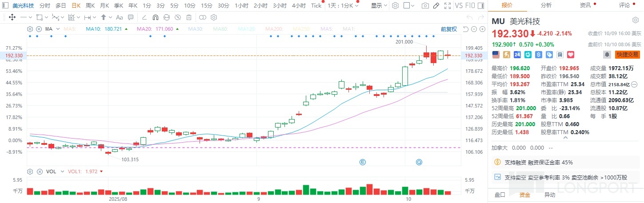Click the overlapping circles overlay icon
Image resolution: width=644 pixels, height=203 pixels.
pyautogui.click(x=203, y=17)
